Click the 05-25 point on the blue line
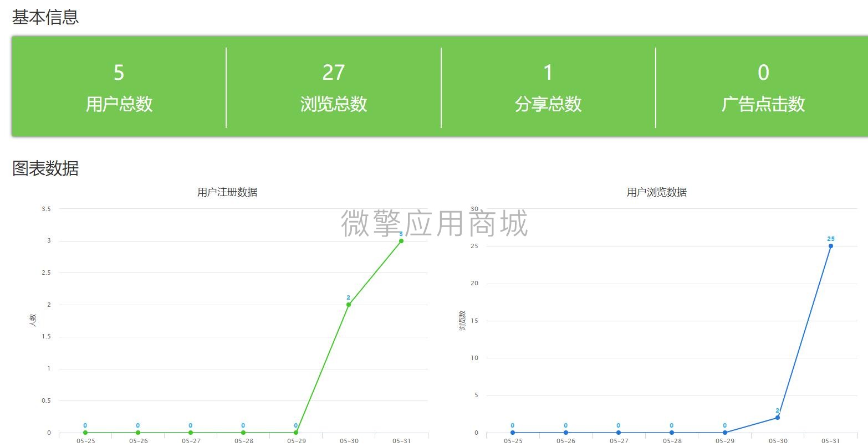The width and height of the screenshot is (868, 447). [513, 433]
